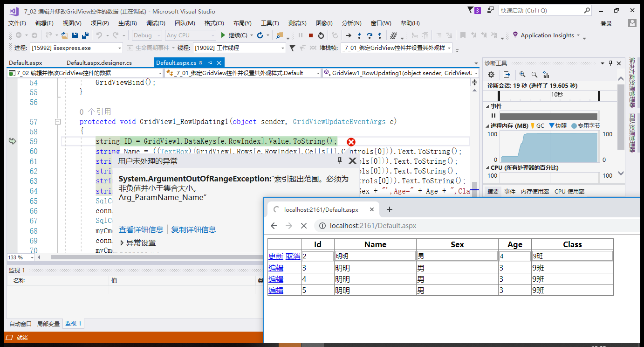This screenshot has height=347, width=644.
Task: Zoom out on the diagnostic timeline
Action: (534, 75)
